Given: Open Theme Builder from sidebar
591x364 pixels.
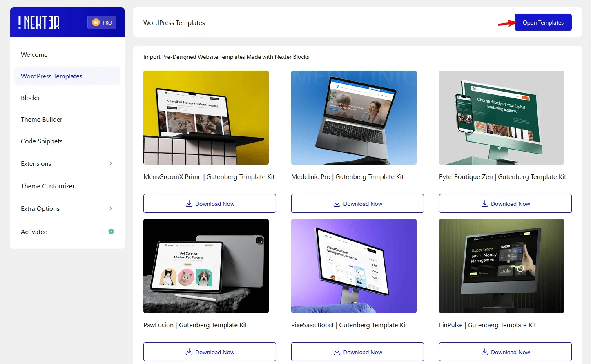Looking at the screenshot, I should pyautogui.click(x=42, y=120).
